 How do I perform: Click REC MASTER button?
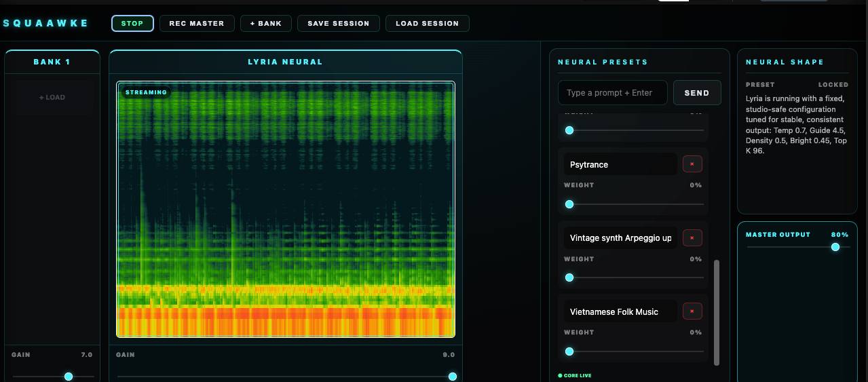tap(197, 23)
